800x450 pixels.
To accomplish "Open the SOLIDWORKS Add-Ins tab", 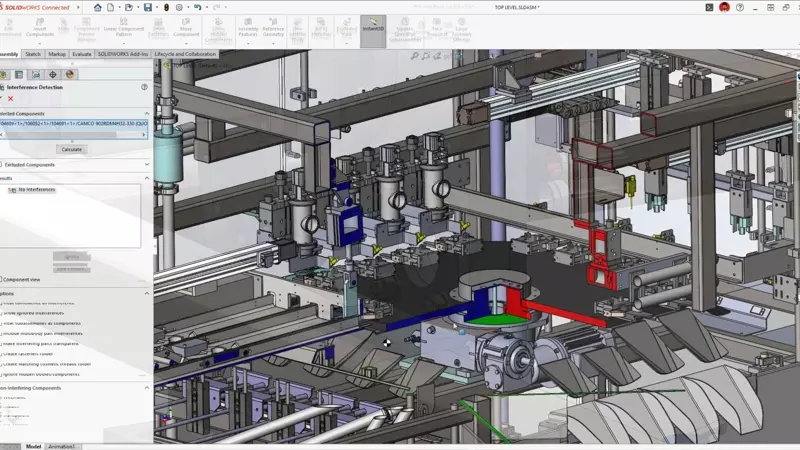I will pyautogui.click(x=122, y=54).
